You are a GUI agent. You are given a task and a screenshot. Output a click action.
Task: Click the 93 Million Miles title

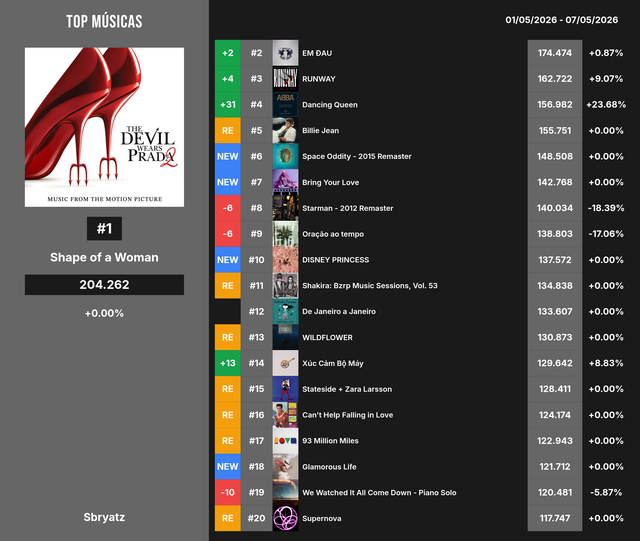coord(330,441)
